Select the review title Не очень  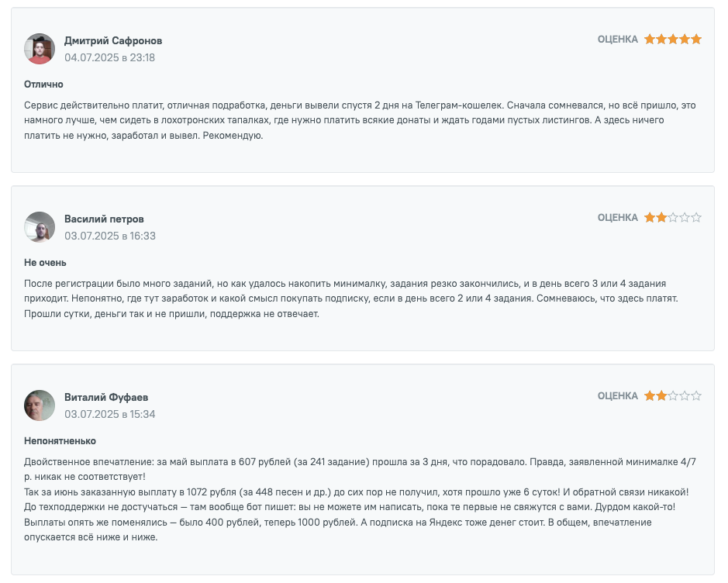pos(45,262)
